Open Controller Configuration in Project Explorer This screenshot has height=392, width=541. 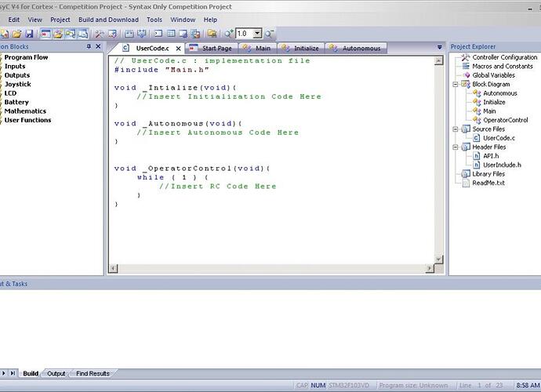505,57
